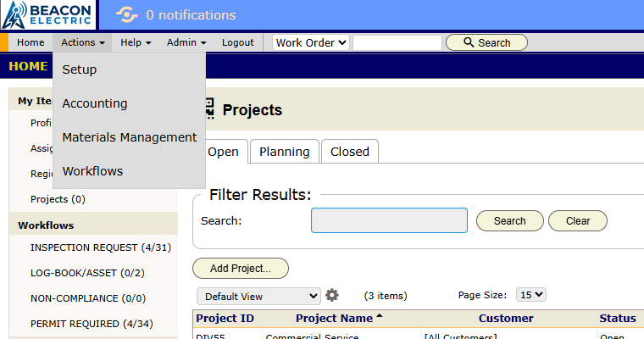
Task: Open PERMIT REQUIRED (4/34) workflow
Action: tap(92, 325)
